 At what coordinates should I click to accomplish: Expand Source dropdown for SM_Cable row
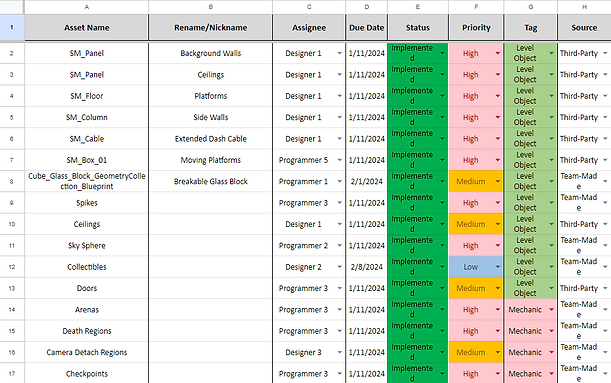click(x=605, y=139)
